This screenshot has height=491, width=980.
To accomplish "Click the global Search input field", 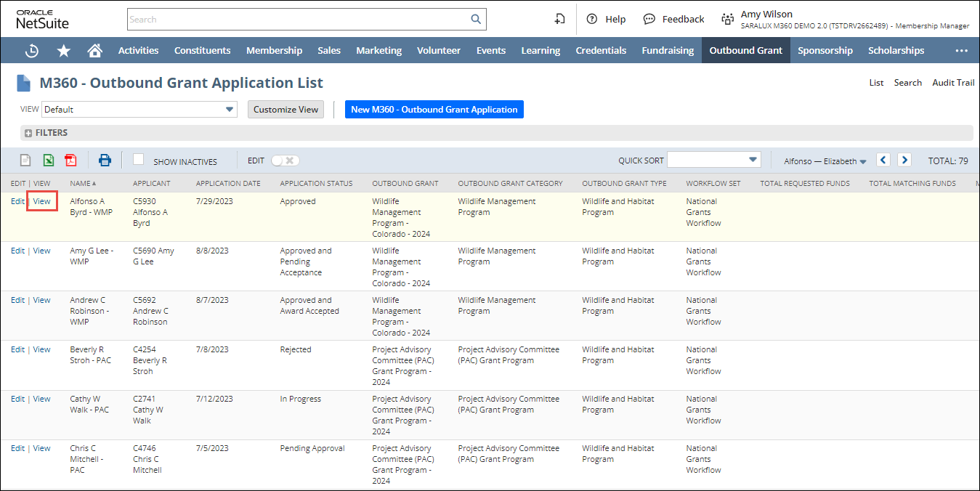I will point(298,20).
